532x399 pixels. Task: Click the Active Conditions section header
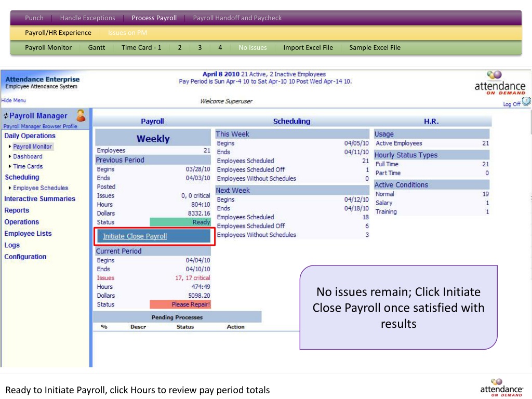(x=432, y=185)
